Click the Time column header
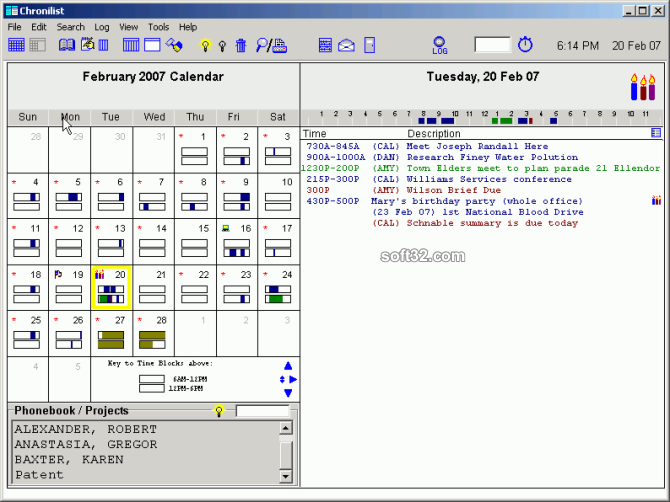The width and height of the screenshot is (670, 502). pyautogui.click(x=314, y=133)
